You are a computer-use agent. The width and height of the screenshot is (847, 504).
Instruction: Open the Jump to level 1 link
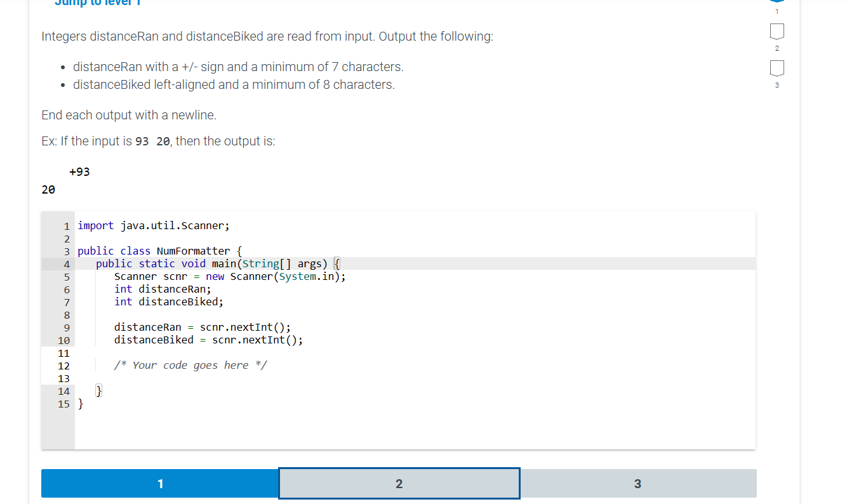click(x=95, y=3)
